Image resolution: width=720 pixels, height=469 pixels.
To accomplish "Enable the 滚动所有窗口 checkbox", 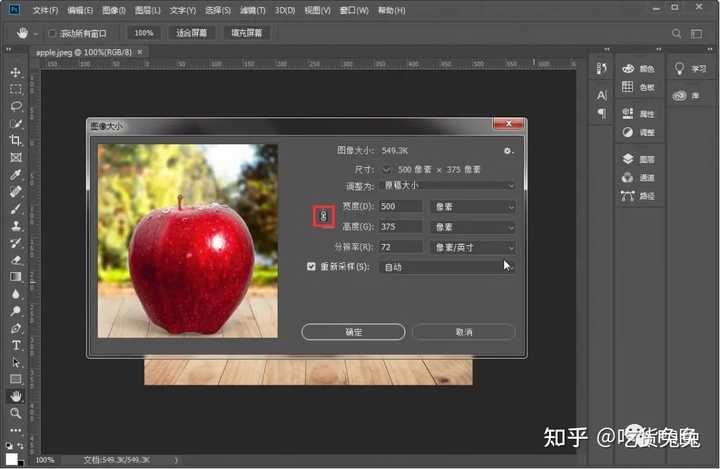I will point(52,34).
